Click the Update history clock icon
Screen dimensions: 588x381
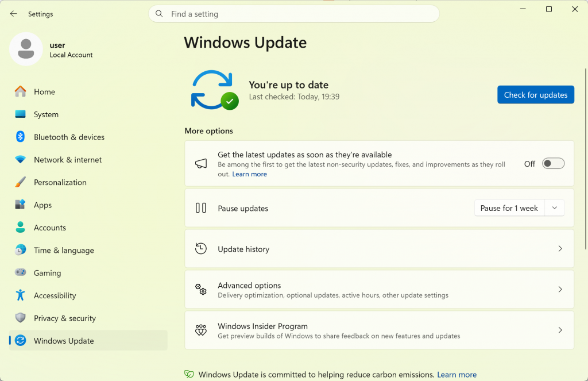coord(201,248)
